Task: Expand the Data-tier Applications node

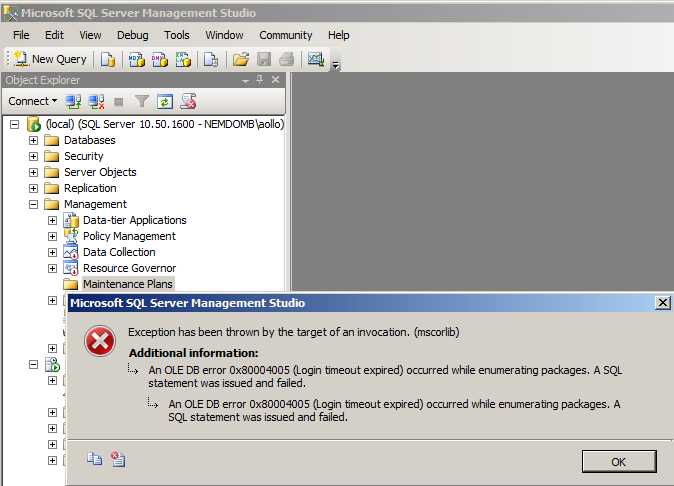Action: pos(52,220)
